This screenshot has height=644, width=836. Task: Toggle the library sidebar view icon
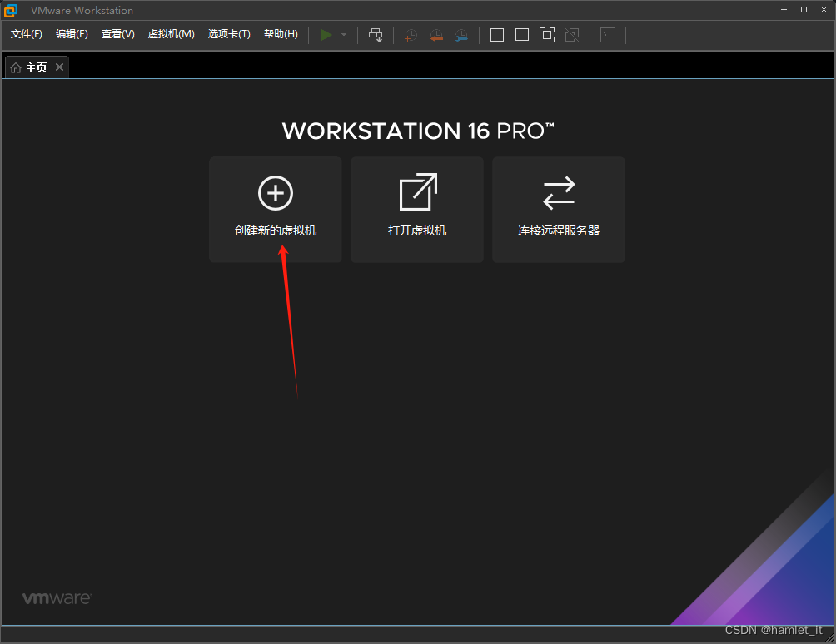(497, 35)
